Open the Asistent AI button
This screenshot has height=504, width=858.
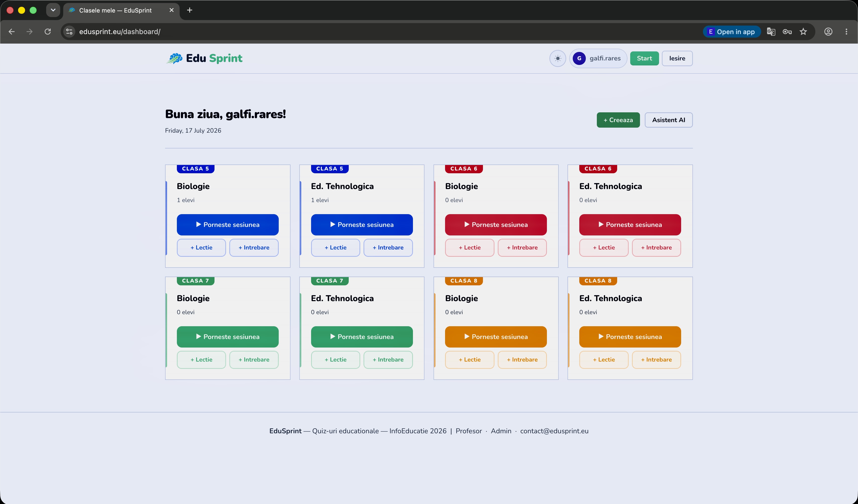[x=668, y=120]
